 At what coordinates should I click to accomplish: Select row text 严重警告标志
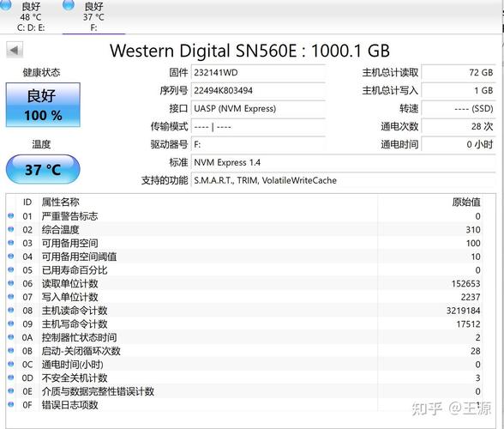[69, 216]
